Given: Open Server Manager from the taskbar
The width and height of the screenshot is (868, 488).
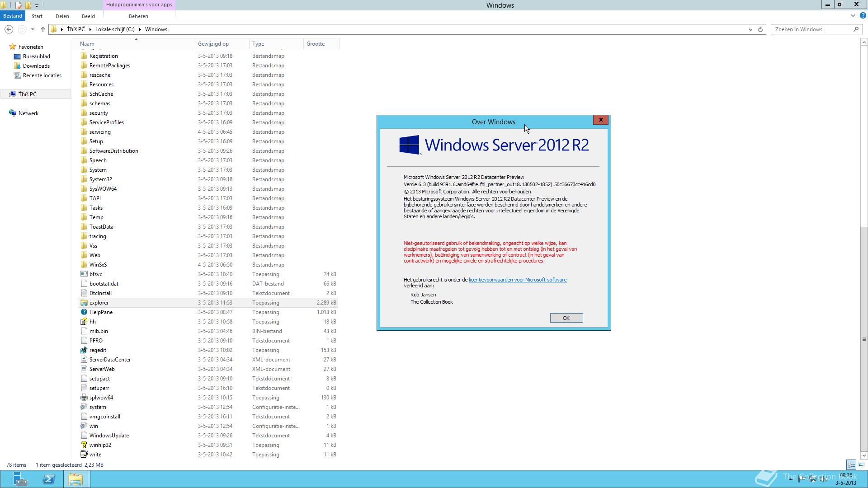Looking at the screenshot, I should click(20, 479).
